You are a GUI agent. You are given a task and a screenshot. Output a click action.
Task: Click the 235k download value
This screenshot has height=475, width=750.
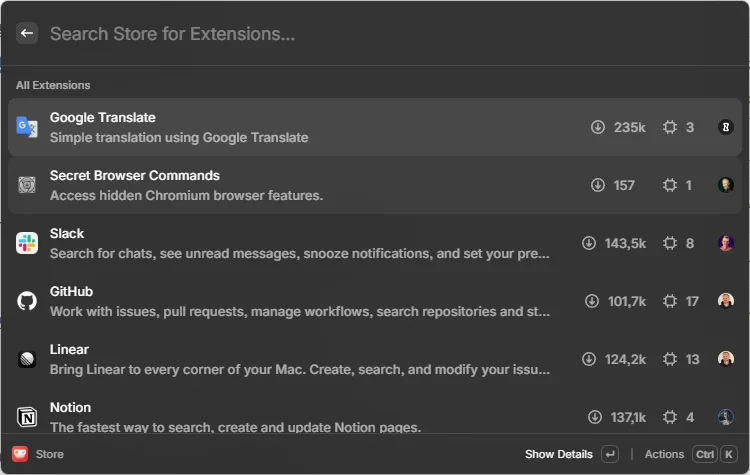(x=629, y=127)
